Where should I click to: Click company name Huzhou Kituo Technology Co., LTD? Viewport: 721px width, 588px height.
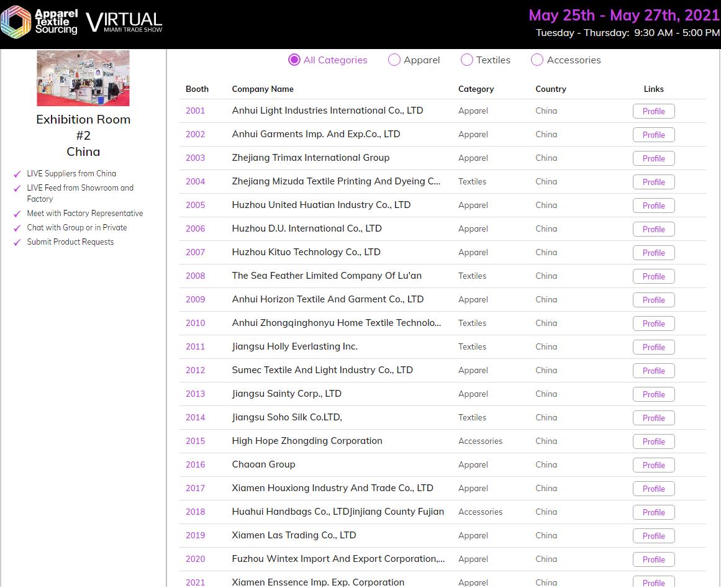click(x=306, y=252)
